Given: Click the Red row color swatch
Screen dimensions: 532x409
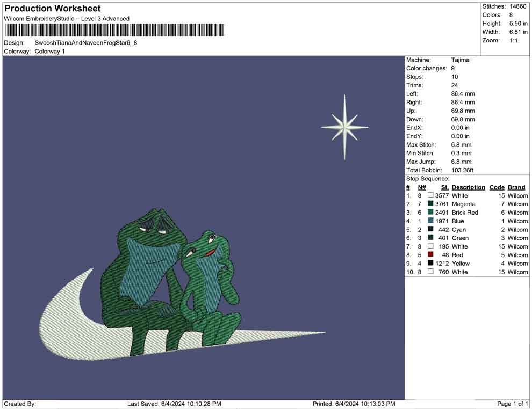Looking at the screenshot, I should point(430,254).
